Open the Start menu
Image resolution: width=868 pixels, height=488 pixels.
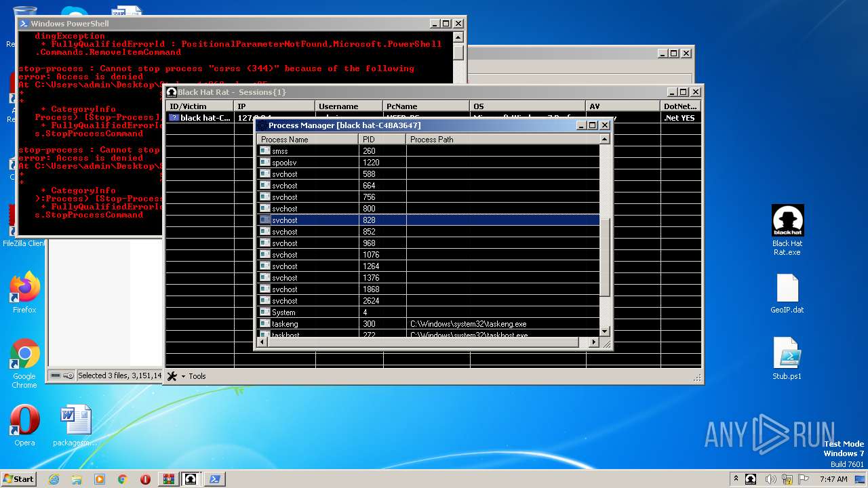(x=19, y=479)
